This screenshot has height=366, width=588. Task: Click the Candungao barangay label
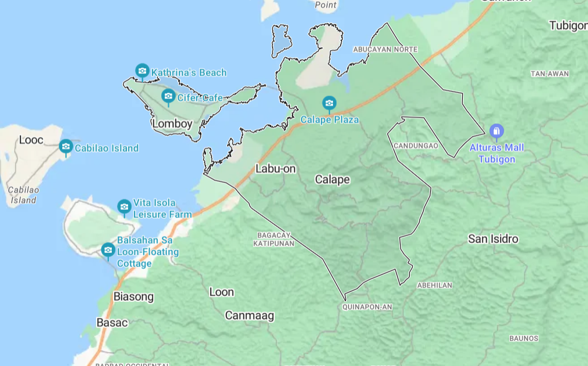tap(416, 146)
